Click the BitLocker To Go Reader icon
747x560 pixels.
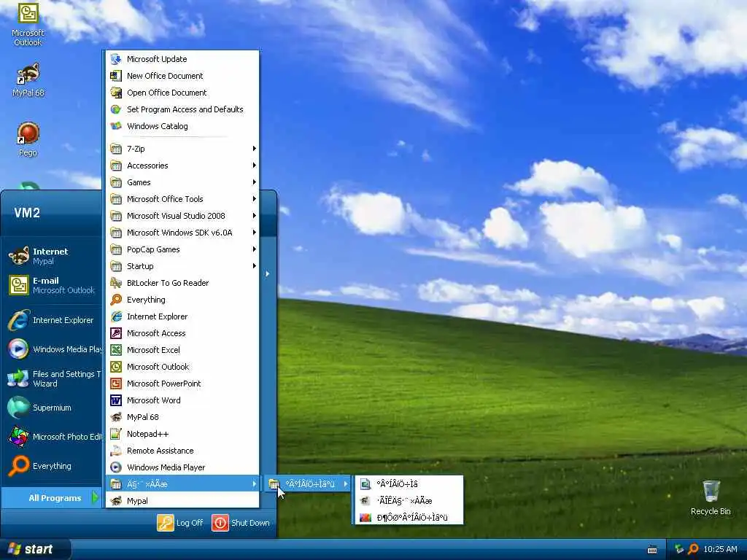tap(116, 283)
